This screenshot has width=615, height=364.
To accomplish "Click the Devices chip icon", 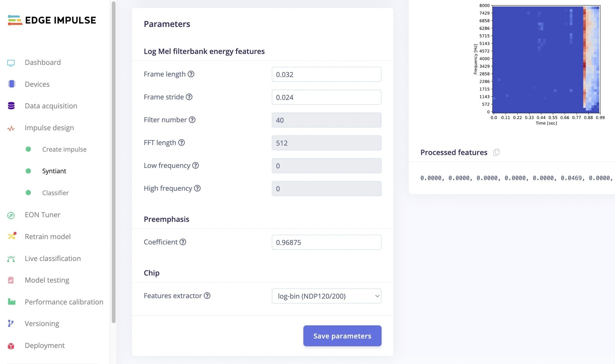I will (x=11, y=84).
